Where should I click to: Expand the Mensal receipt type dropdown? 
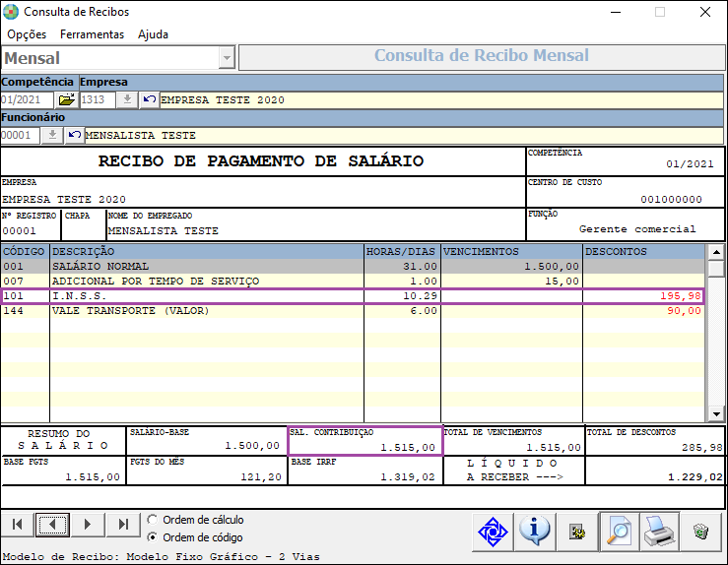click(227, 58)
